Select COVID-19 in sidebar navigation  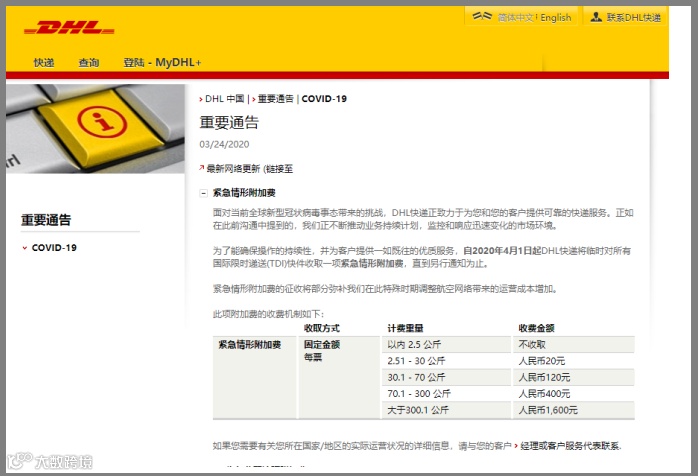coord(54,248)
